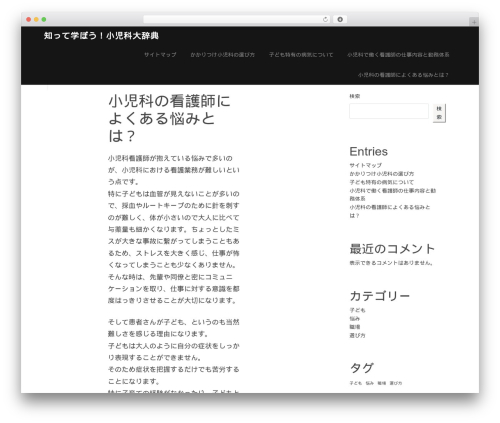Click the 検索 search button
The height and width of the screenshot is (423, 500).
pyautogui.click(x=439, y=113)
